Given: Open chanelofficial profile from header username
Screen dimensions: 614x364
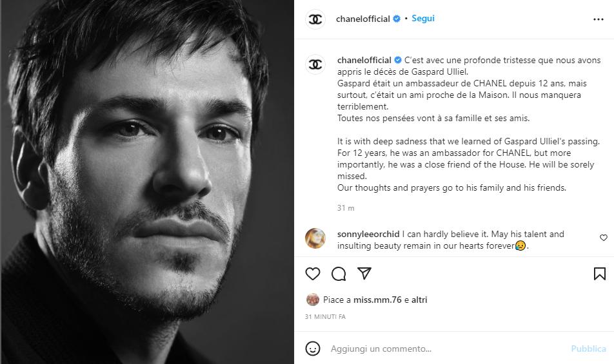Looking at the screenshot, I should [x=362, y=19].
